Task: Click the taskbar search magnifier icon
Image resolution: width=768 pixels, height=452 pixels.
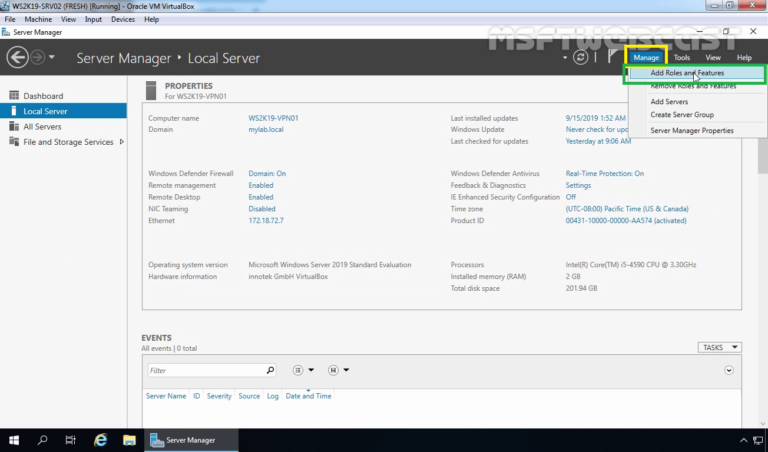Action: 42,440
